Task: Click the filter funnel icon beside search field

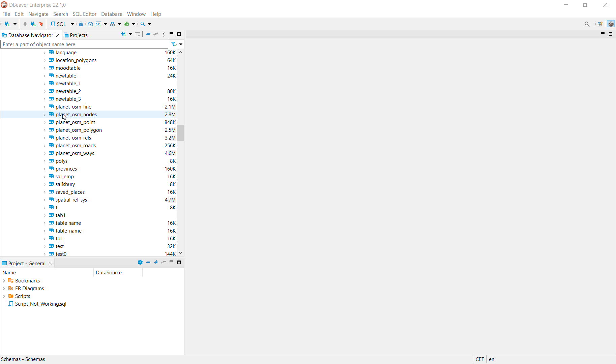Action: tap(174, 44)
